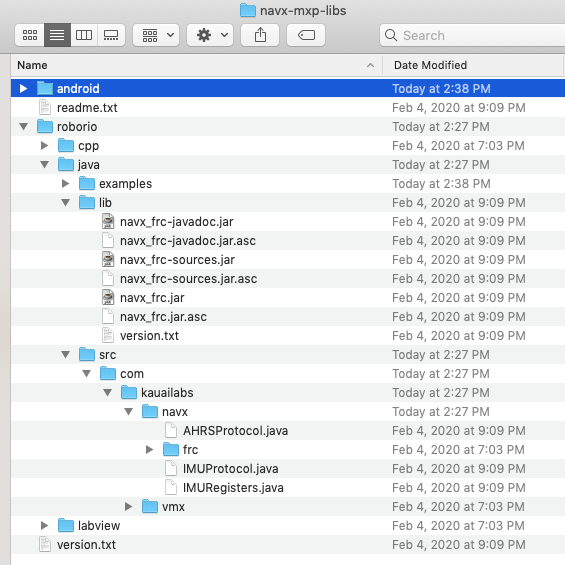Collapse the kauailabs folder
The image size is (565, 565).
[x=107, y=392]
